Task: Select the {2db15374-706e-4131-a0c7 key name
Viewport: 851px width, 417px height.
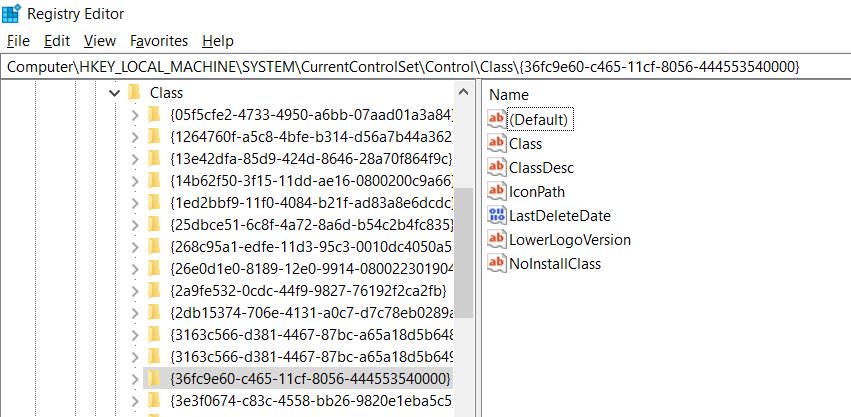Action: [x=311, y=313]
